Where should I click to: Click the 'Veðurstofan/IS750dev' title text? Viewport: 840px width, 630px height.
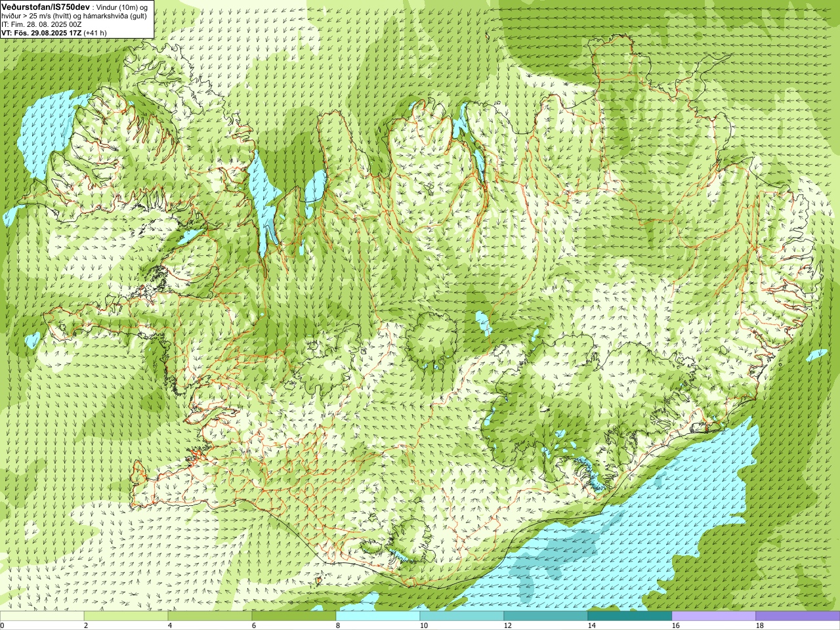tap(45, 6)
